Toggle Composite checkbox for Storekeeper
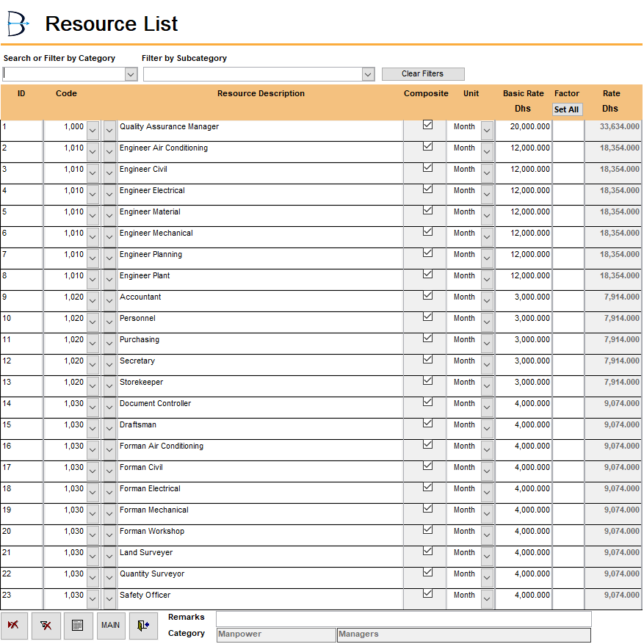This screenshot has height=644, width=644. coord(427,380)
